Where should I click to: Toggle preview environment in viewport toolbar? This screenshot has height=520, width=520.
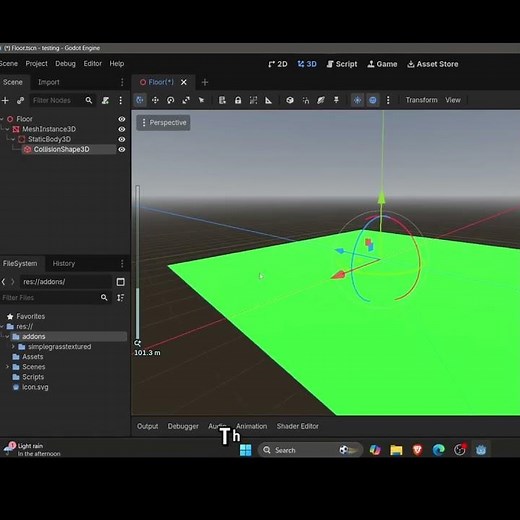tap(373, 100)
